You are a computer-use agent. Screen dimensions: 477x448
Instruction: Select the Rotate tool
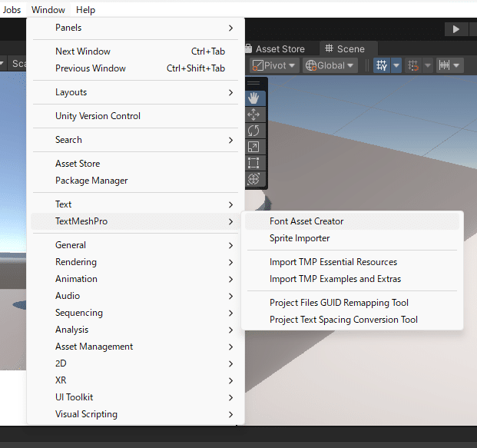[253, 131]
